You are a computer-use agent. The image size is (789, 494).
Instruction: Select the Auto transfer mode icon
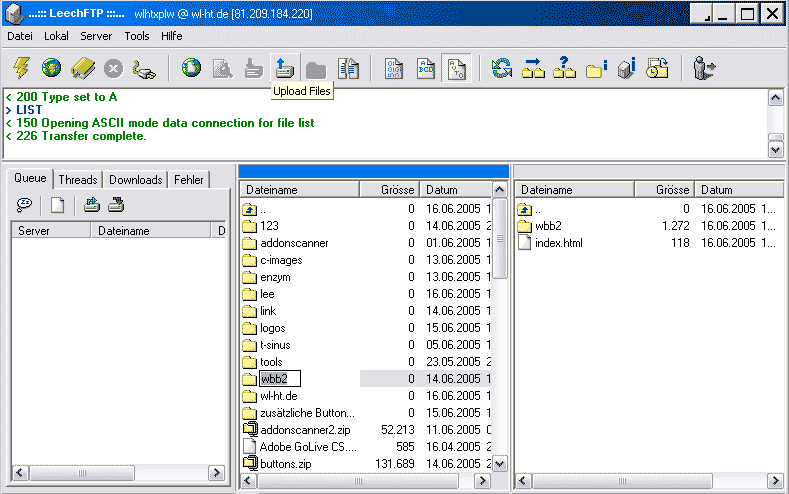pyautogui.click(x=457, y=68)
